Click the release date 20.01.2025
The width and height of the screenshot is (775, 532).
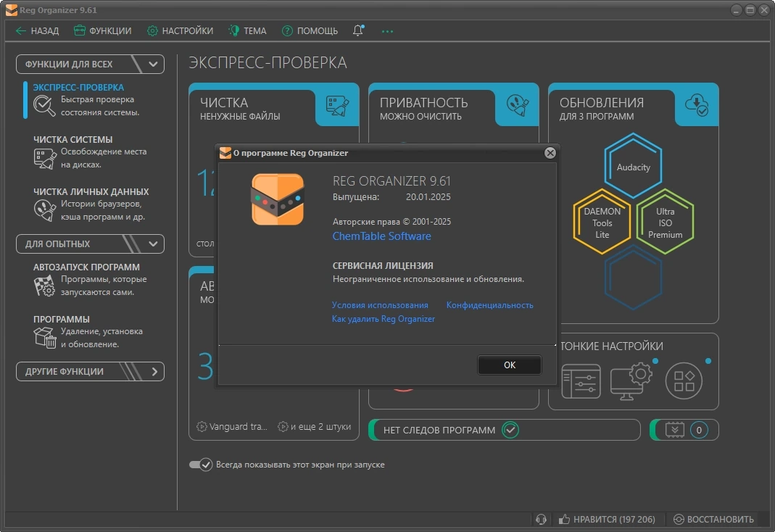428,197
